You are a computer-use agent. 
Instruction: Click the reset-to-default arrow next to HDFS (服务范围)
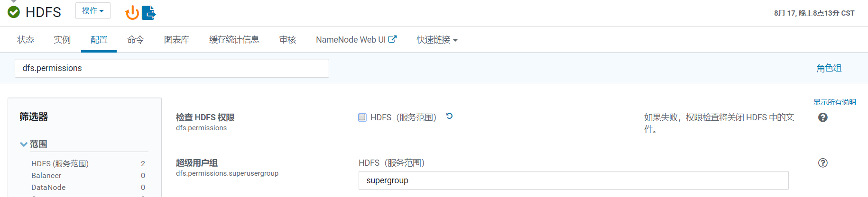point(449,116)
